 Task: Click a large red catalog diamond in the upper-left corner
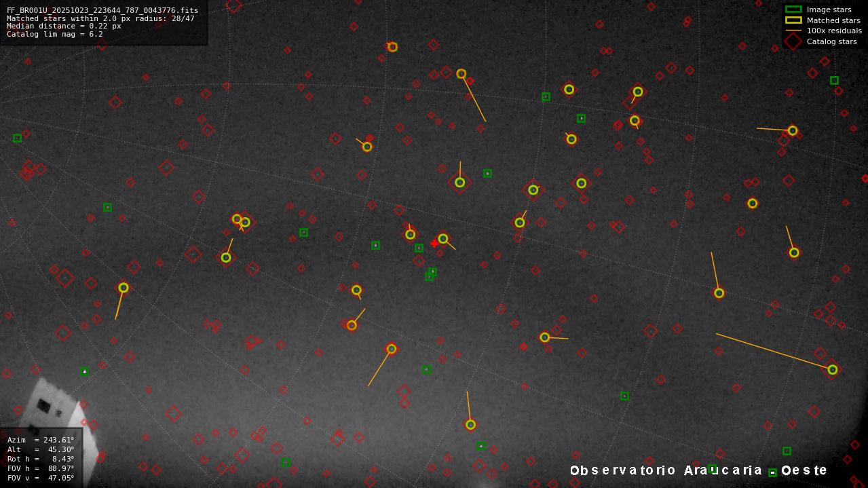(x=116, y=103)
